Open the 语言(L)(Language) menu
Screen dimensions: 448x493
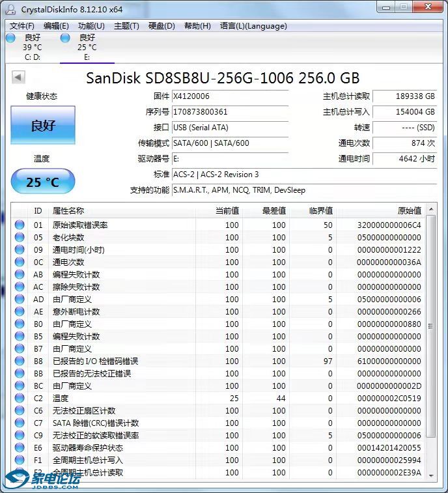pos(253,26)
